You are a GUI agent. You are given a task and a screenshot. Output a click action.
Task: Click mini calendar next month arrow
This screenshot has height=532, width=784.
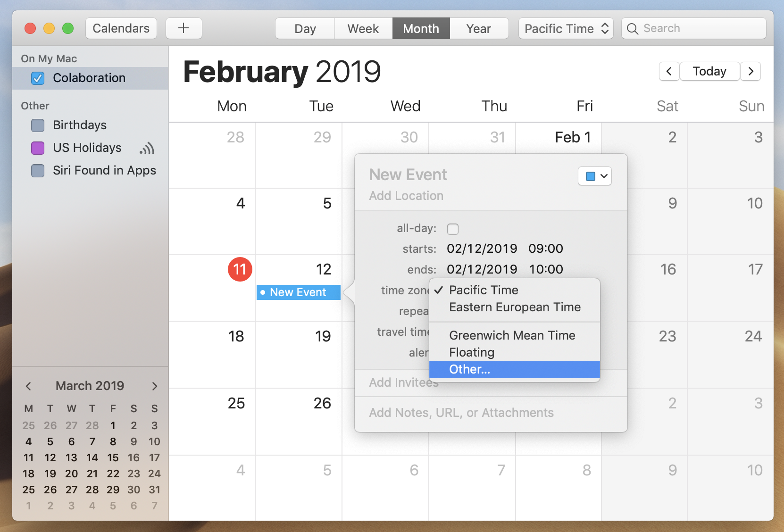point(154,386)
